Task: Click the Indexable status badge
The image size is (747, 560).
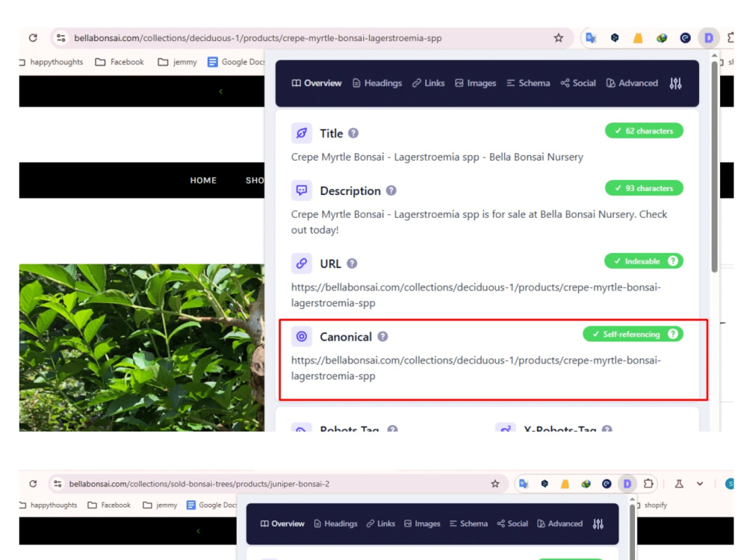Action: pyautogui.click(x=644, y=261)
